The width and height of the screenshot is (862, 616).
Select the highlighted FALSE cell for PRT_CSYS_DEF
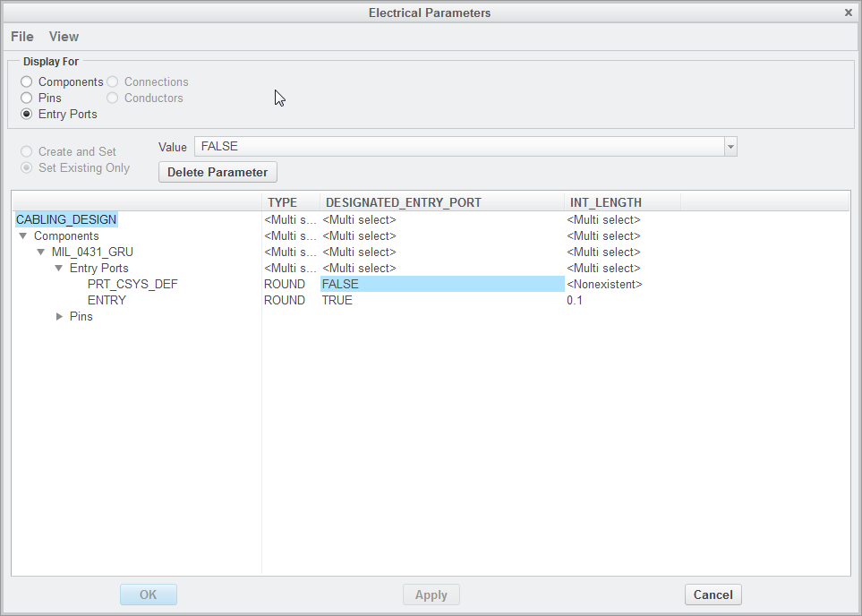442,285
